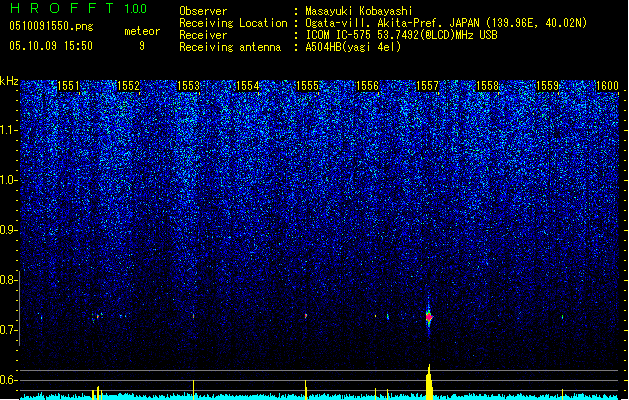Click the "Receiving antenna" label
The width and height of the screenshot is (629, 400).
[x=230, y=47]
